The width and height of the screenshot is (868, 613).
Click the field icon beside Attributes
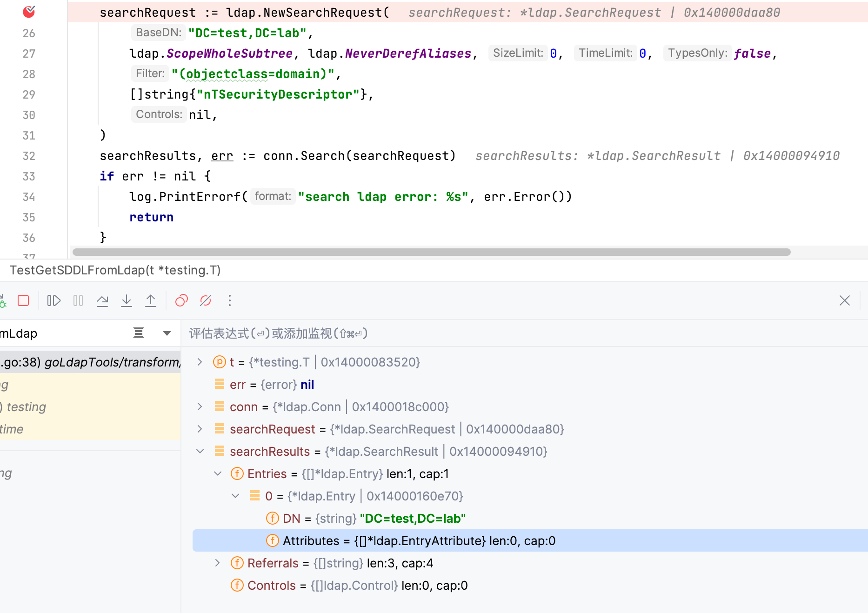coord(273,540)
